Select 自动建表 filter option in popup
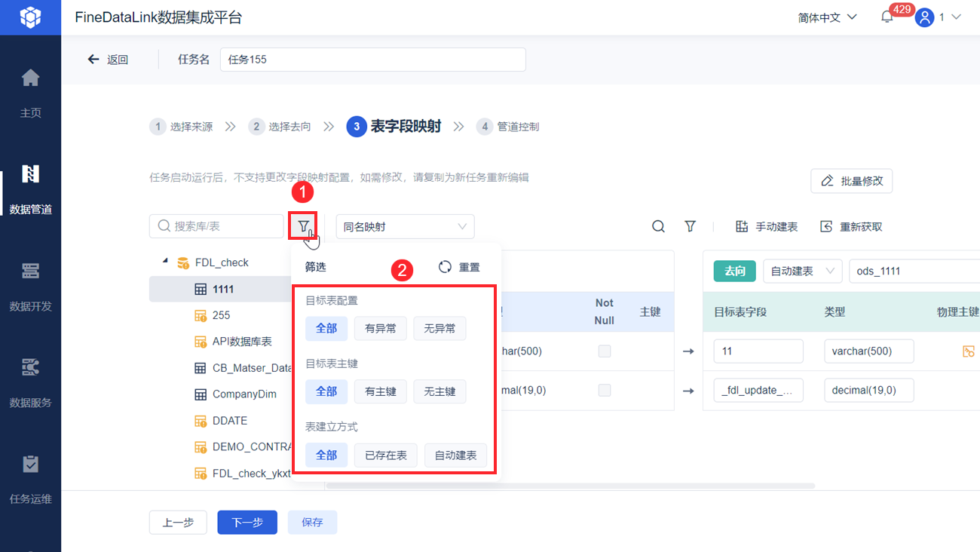980x552 pixels. pos(455,455)
